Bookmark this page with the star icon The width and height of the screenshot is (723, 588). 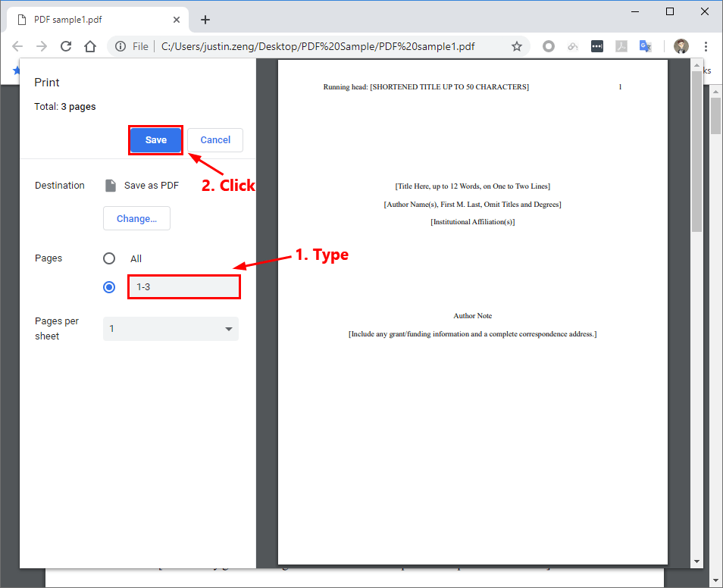517,46
